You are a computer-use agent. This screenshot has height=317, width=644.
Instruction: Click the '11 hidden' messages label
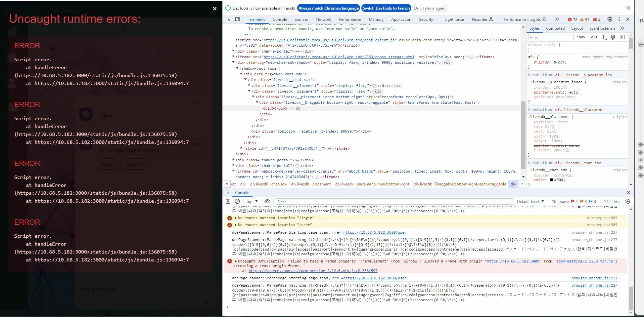pos(613,201)
